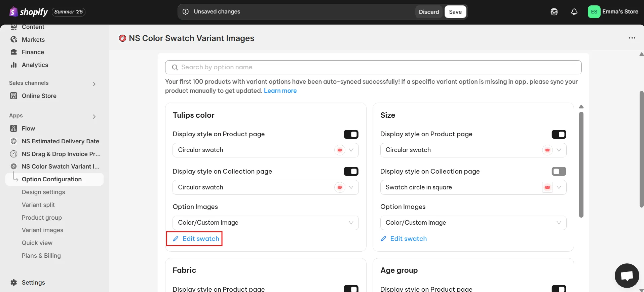Click Tulips color collection page swatch preview
Image resolution: width=644 pixels, height=292 pixels.
click(x=340, y=187)
